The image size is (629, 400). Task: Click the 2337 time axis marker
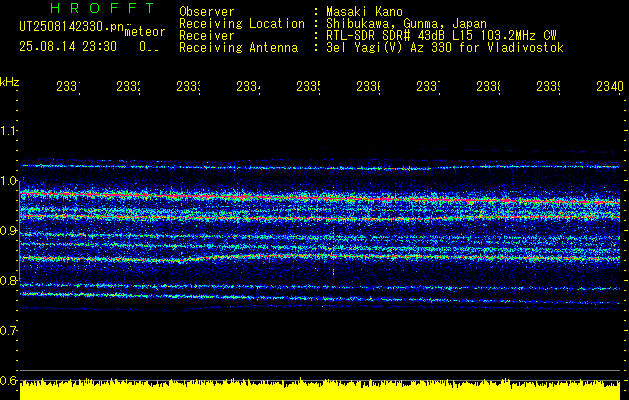click(x=428, y=87)
